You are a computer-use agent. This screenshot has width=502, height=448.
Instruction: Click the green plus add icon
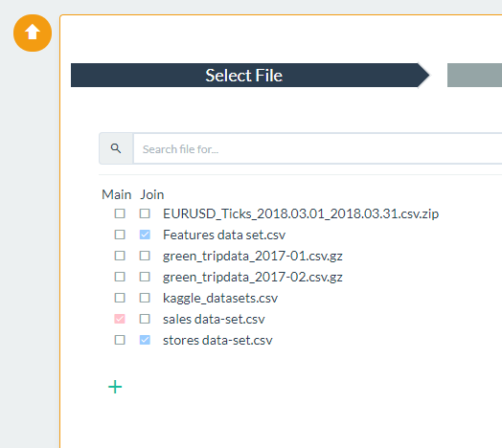(x=115, y=387)
